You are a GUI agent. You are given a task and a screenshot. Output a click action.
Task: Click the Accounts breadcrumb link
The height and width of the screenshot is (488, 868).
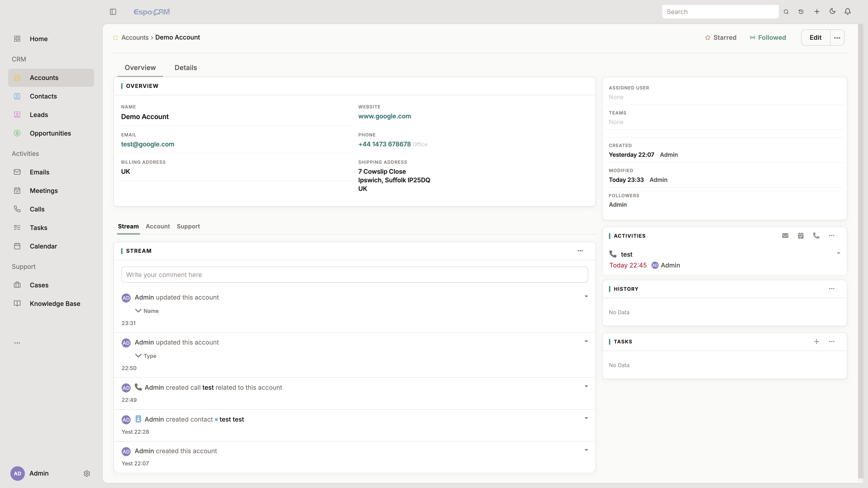[135, 37]
